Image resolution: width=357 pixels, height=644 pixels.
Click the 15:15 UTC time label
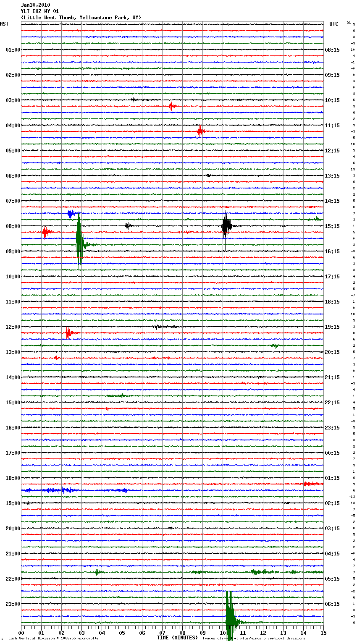click(332, 226)
